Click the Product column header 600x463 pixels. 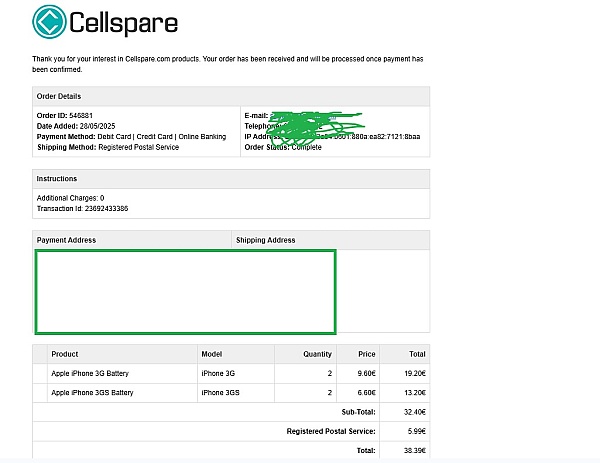point(65,354)
